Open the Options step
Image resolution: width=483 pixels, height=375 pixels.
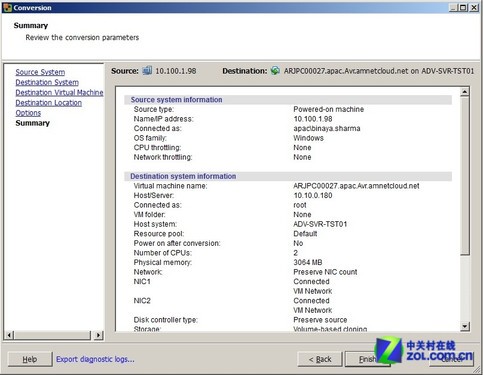28,113
